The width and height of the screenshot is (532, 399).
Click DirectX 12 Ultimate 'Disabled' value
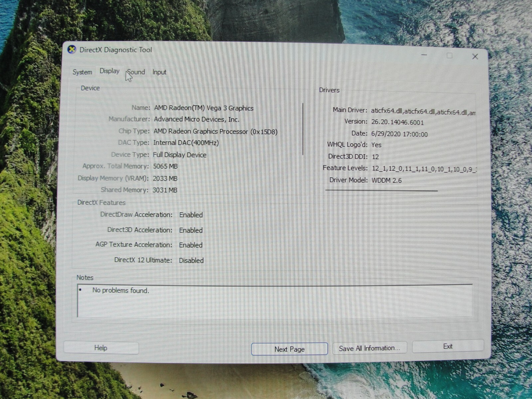tap(191, 260)
